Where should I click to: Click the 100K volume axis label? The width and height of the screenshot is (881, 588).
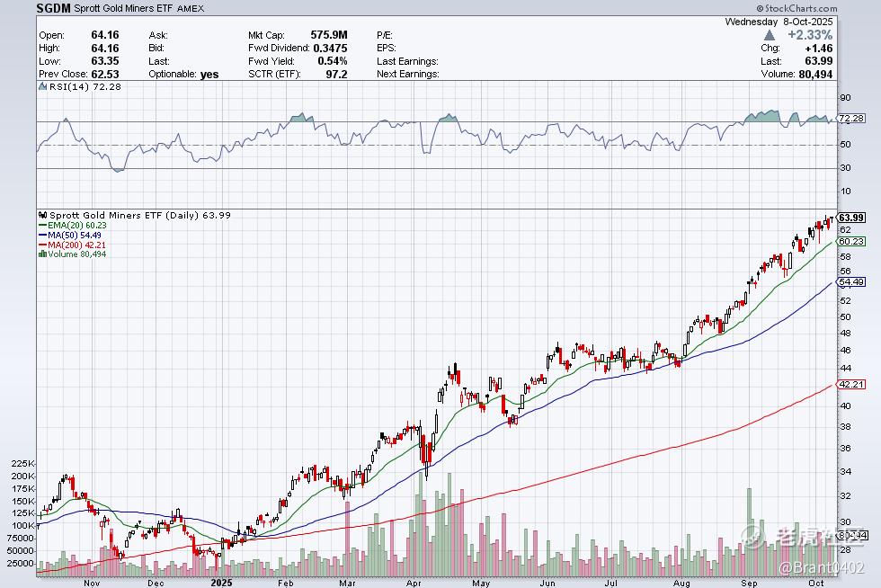click(23, 526)
